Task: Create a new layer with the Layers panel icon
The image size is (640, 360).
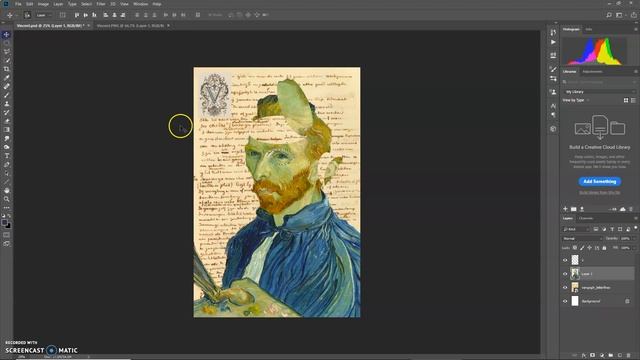Action: click(620, 356)
